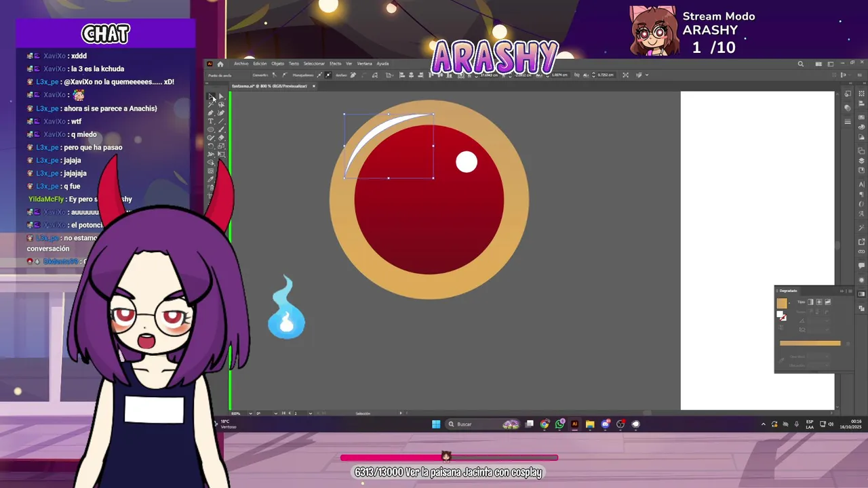Select the Curvature tool

[x=222, y=113]
